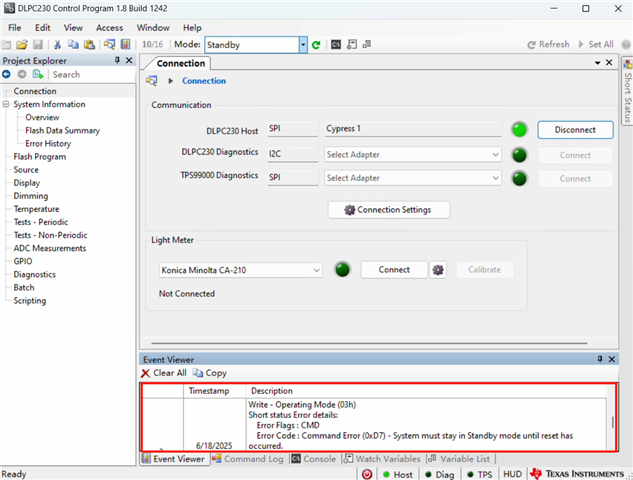Click the New project toolbar icon

[6, 44]
